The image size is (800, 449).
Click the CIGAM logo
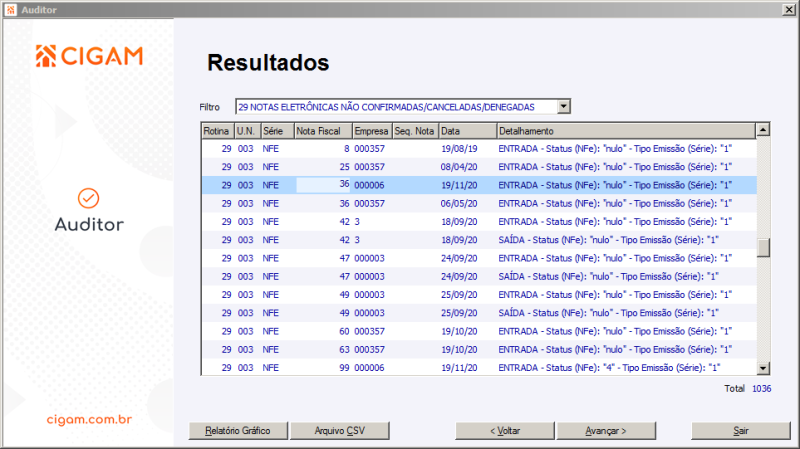(x=89, y=56)
